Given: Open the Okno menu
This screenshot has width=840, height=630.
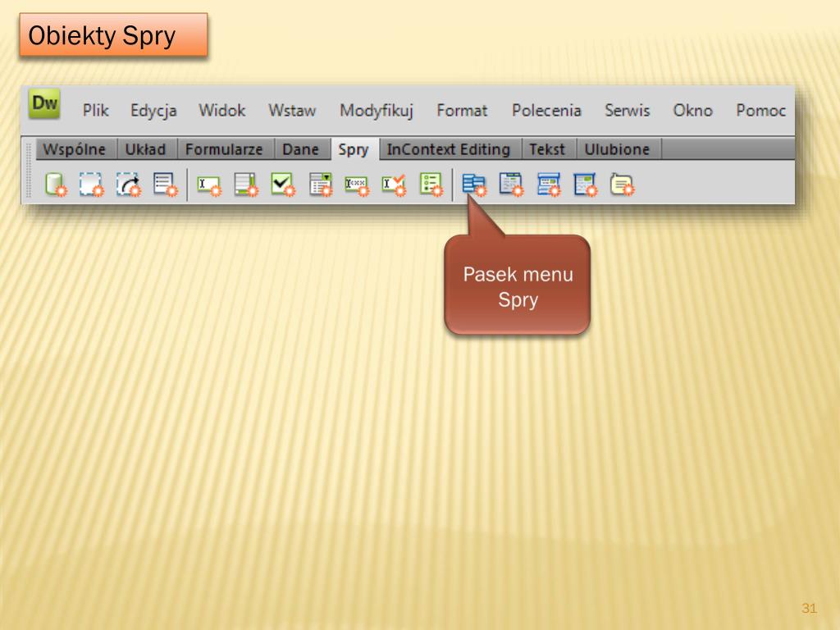Looking at the screenshot, I should coord(692,111).
